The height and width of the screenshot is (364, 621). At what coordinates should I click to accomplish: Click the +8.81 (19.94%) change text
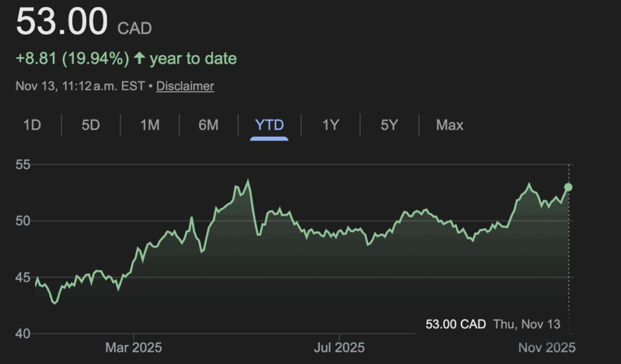(72, 59)
